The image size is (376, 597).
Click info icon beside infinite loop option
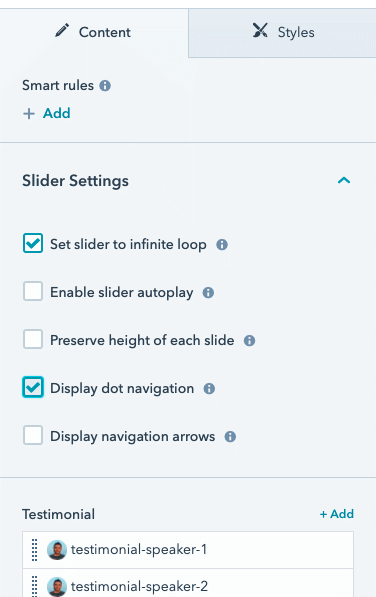[x=222, y=244]
